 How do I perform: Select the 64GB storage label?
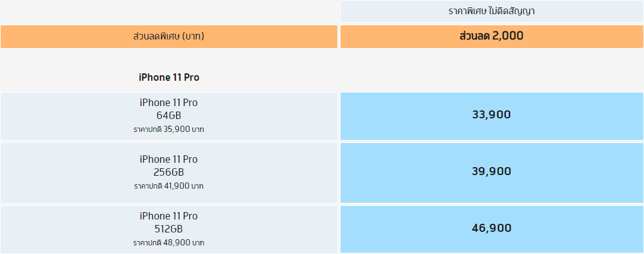pos(168,115)
